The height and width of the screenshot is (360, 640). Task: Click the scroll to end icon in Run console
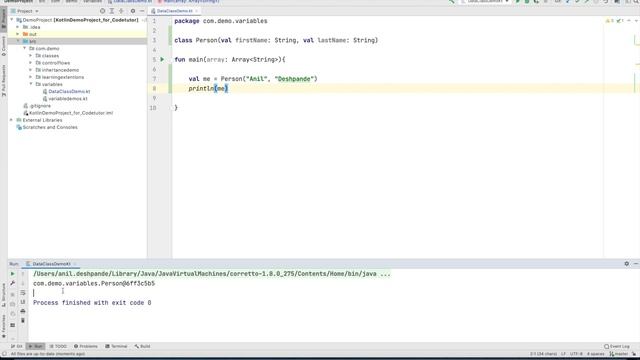tap(23, 302)
